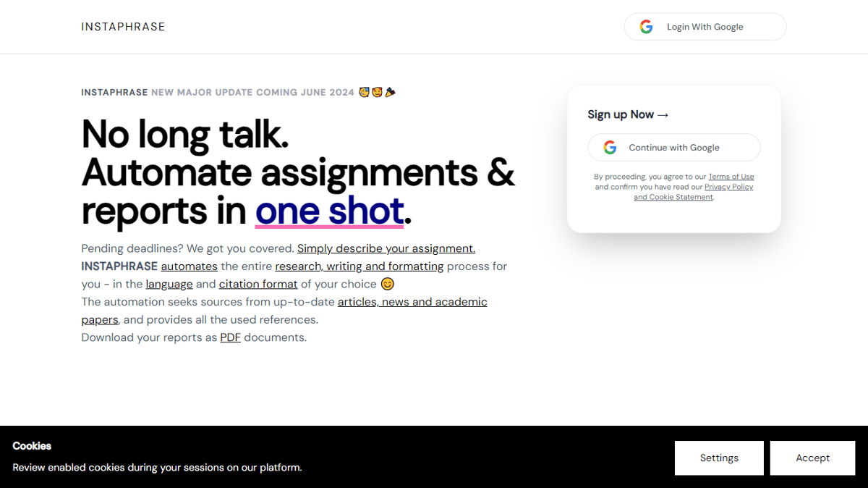Screen dimensions: 868x488
Task: Click the 'automates' underlined word
Action: coord(189,266)
